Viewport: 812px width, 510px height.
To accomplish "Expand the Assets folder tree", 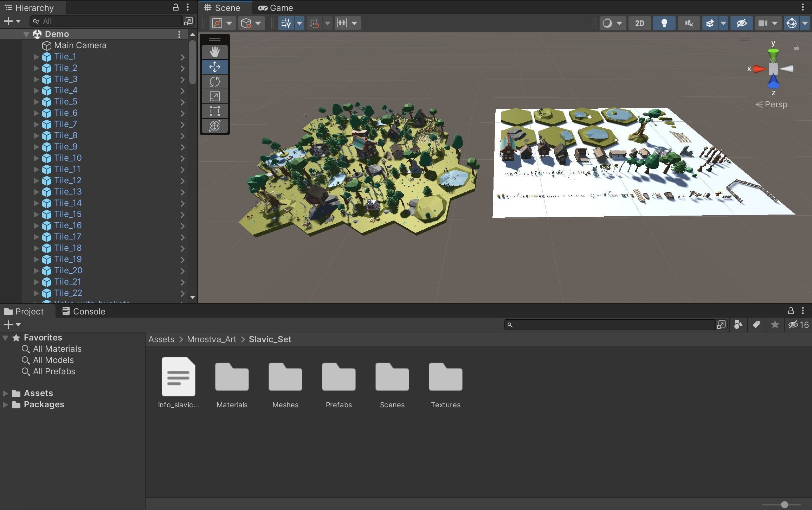I will [5, 393].
